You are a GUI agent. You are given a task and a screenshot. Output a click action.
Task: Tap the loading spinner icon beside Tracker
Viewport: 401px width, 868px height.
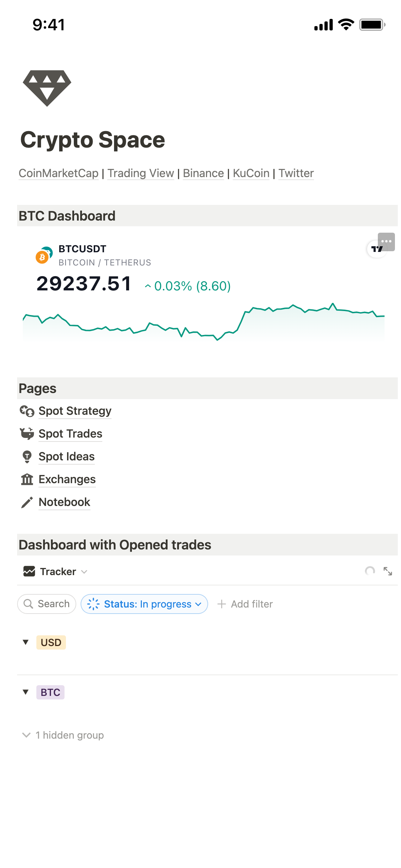click(x=370, y=571)
